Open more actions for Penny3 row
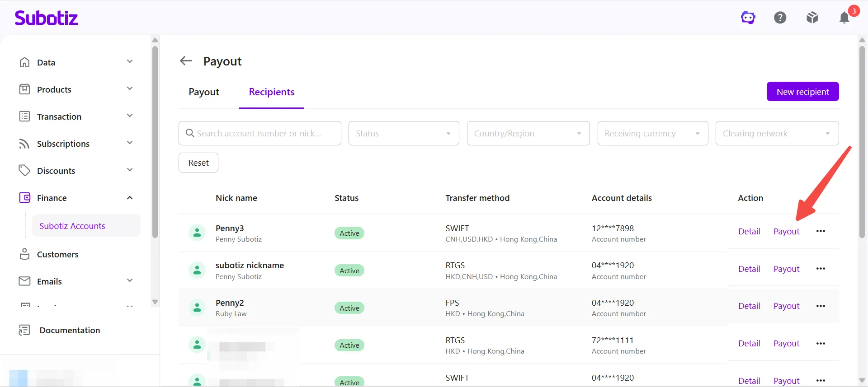Screen dimensions: 868x387 (821, 231)
